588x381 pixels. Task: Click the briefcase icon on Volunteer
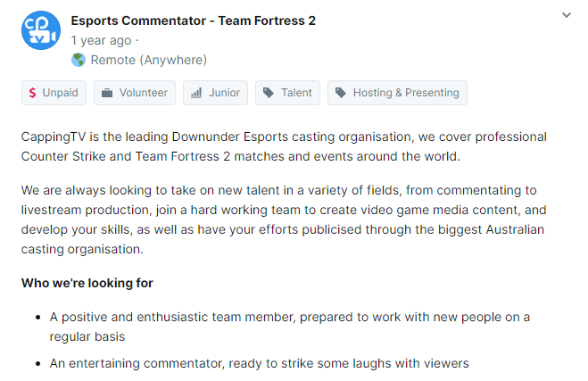tap(107, 93)
